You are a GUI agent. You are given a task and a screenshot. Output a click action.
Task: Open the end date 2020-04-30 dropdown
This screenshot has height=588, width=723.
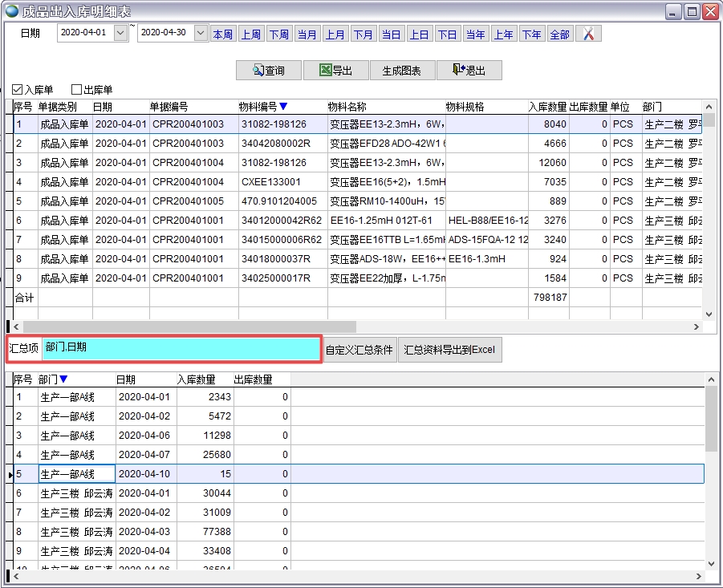pyautogui.click(x=201, y=34)
